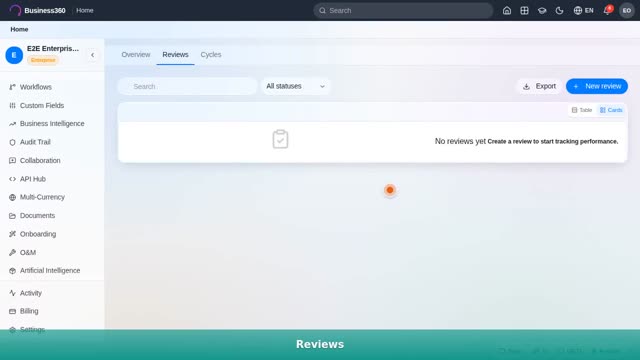Expand the All statuses dropdown

(296, 87)
